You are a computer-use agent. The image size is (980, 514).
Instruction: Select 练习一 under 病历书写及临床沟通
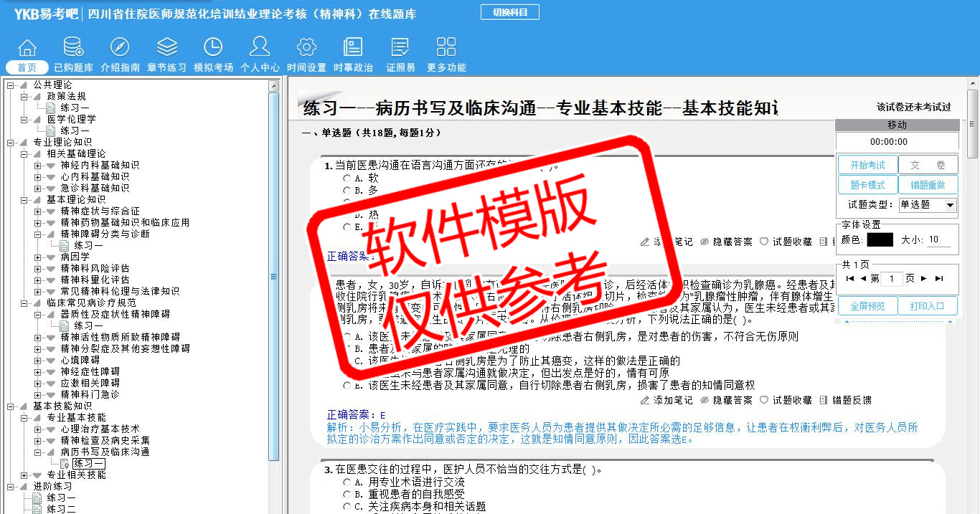tap(88, 464)
